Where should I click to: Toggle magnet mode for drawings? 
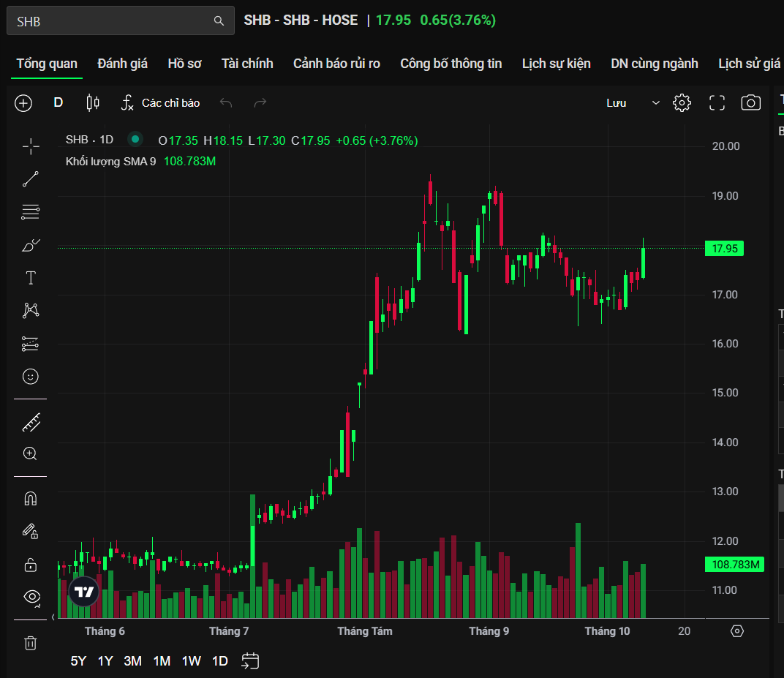point(31,499)
